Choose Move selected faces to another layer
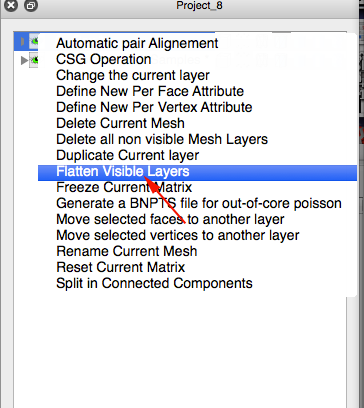The height and width of the screenshot is (408, 364). pos(197,220)
